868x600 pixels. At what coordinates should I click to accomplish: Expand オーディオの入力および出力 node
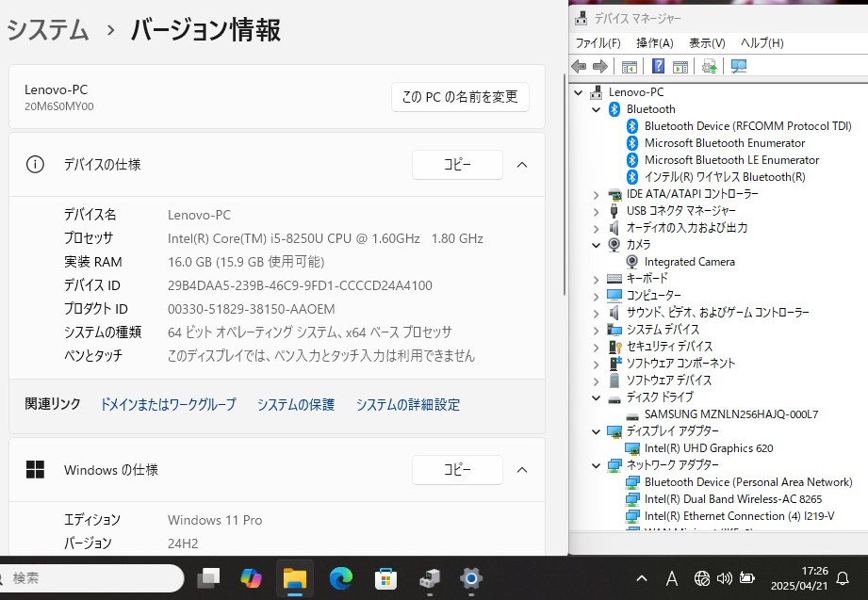597,228
